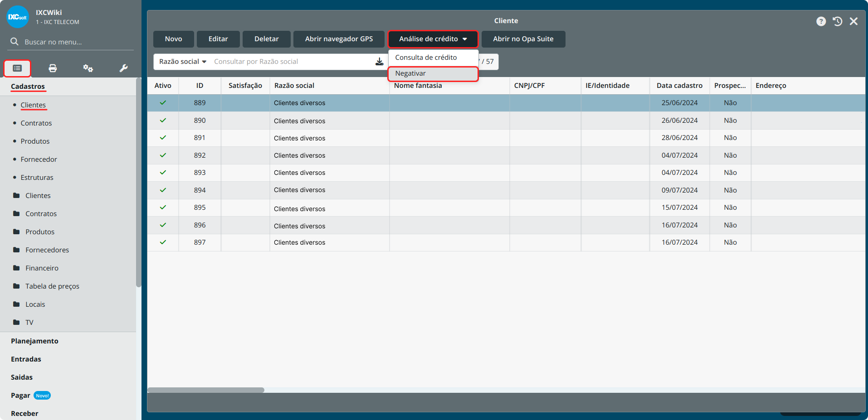Click the search magnifier icon in menu
This screenshot has height=420, width=868.
(x=15, y=42)
